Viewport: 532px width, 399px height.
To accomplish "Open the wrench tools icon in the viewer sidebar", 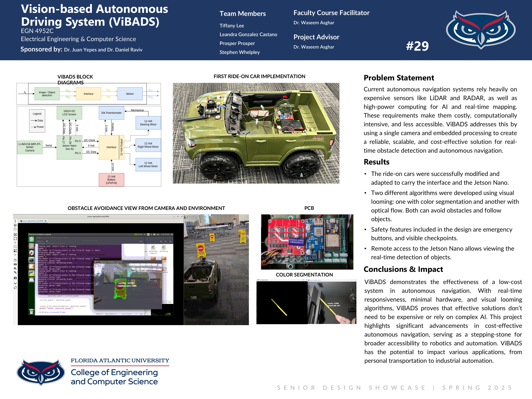I will tap(15, 272).
